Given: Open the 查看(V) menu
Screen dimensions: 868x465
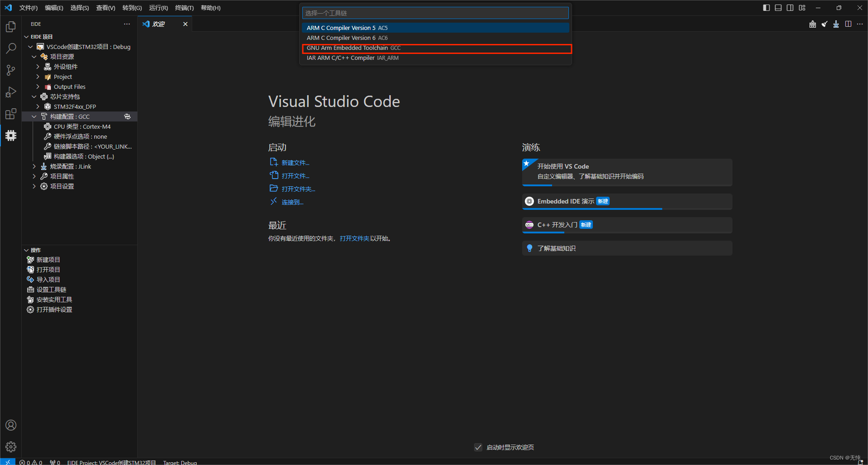Looking at the screenshot, I should pos(106,8).
